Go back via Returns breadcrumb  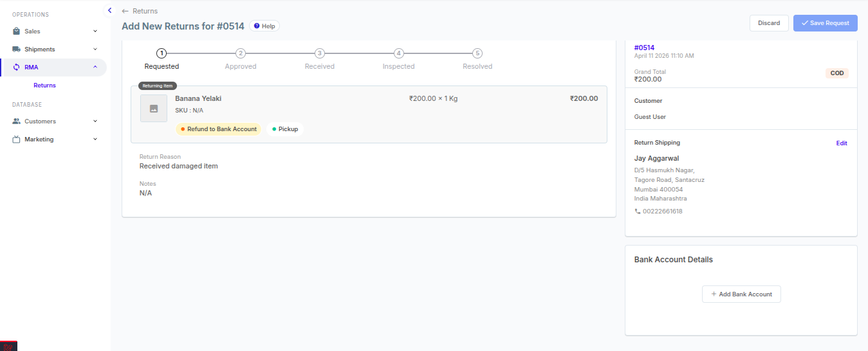[x=145, y=11]
